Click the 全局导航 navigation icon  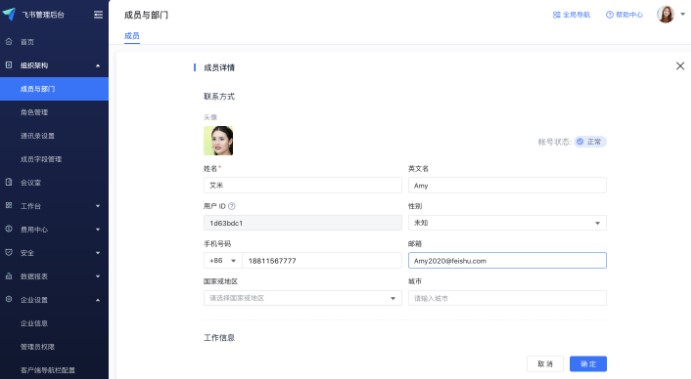click(557, 15)
